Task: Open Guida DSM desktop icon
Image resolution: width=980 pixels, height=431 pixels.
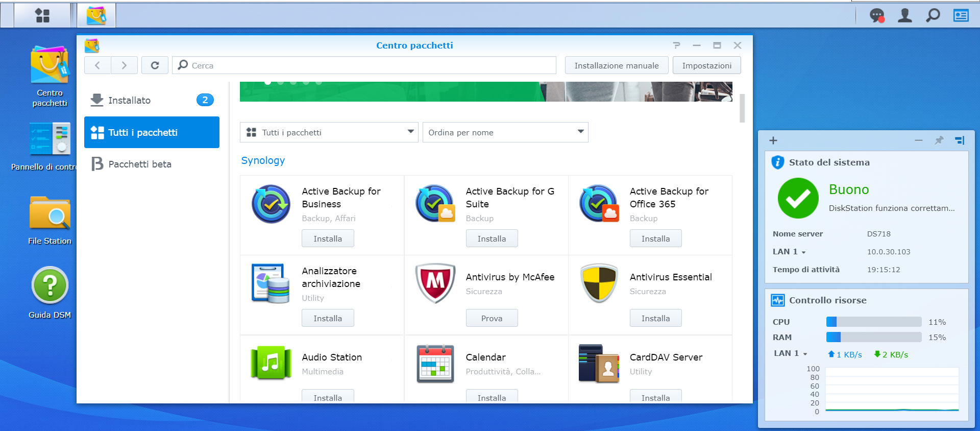Action: pyautogui.click(x=50, y=293)
